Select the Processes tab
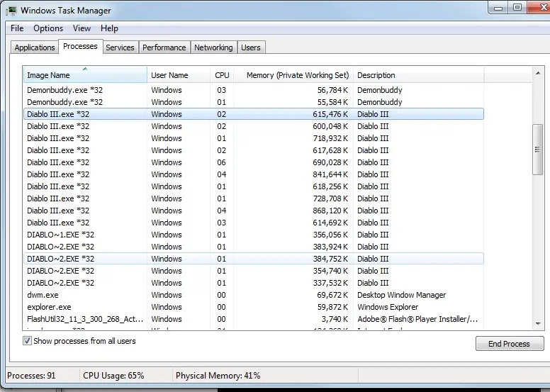Viewport: 550px width, 392px height. 80,46
